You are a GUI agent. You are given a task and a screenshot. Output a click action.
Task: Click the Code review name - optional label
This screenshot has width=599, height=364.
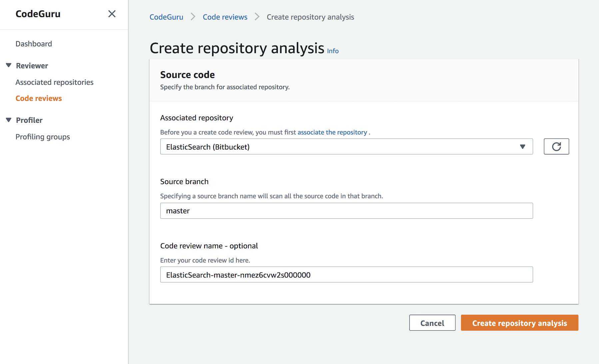(209, 246)
